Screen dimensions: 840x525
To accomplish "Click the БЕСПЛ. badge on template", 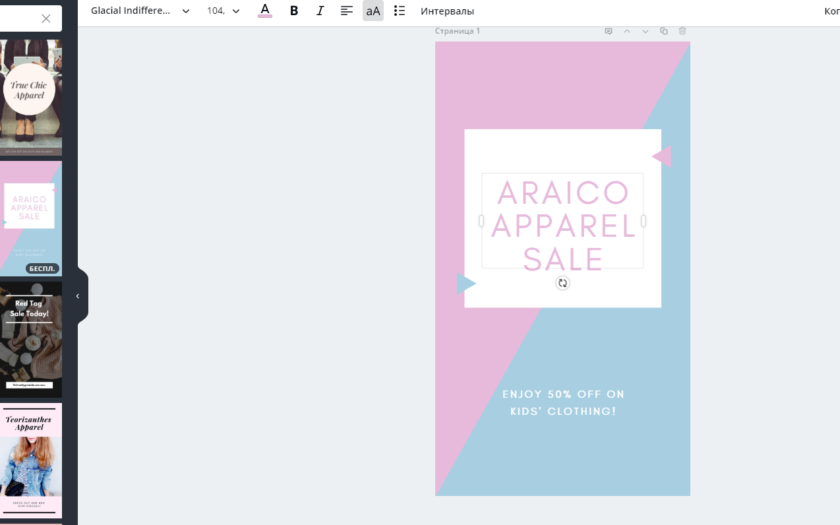I will pyautogui.click(x=42, y=268).
